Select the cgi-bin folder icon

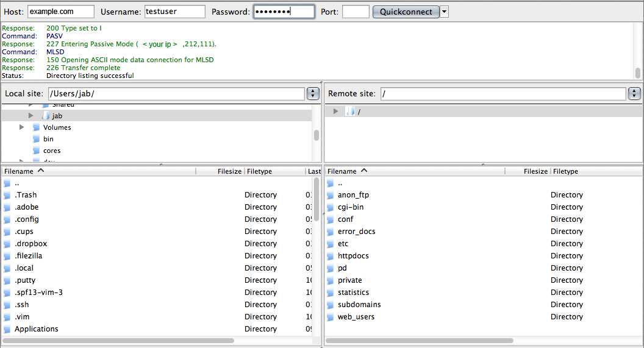pyautogui.click(x=331, y=207)
